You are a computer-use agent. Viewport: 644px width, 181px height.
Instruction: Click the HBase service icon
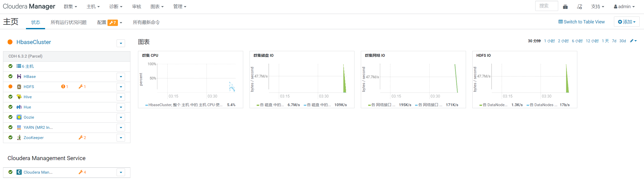pos(19,76)
